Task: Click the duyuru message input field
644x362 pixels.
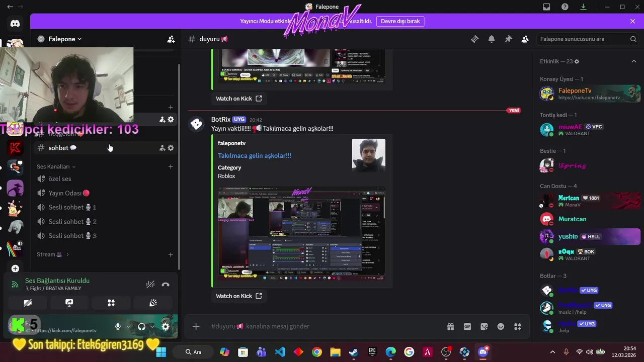Action: [x=322, y=327]
